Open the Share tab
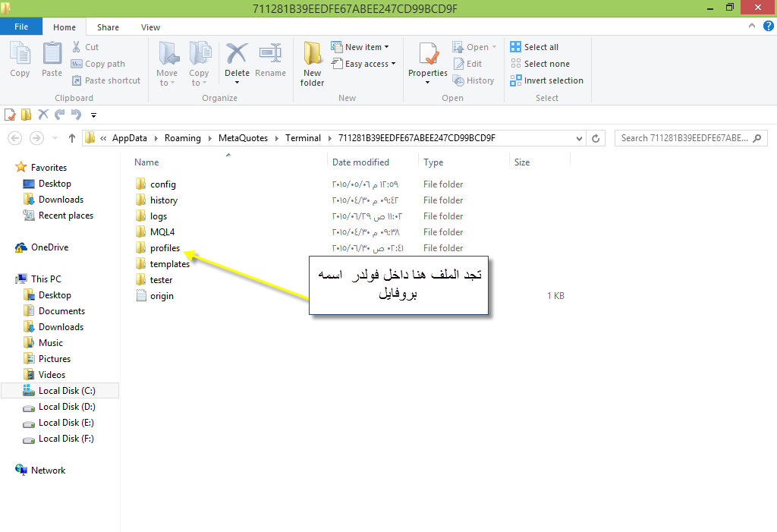 108,27
